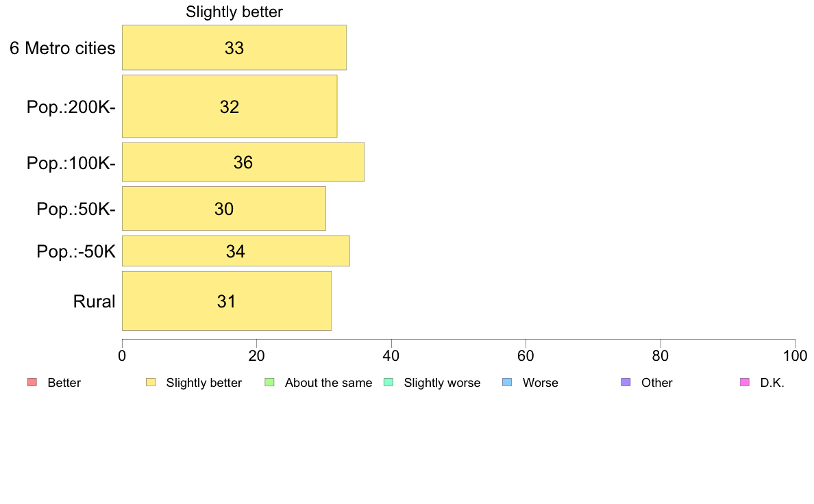814x504 pixels.
Task: Click the purple Other legend swatch
Action: click(626, 382)
